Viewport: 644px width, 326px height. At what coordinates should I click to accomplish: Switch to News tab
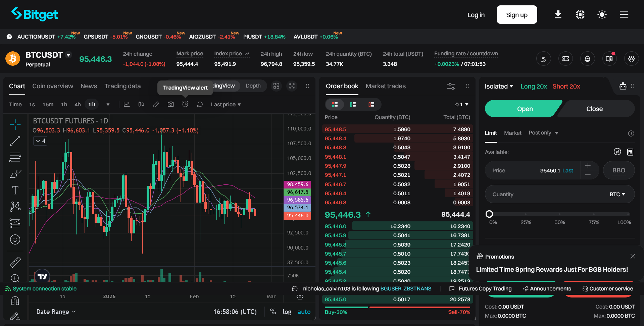(x=89, y=86)
